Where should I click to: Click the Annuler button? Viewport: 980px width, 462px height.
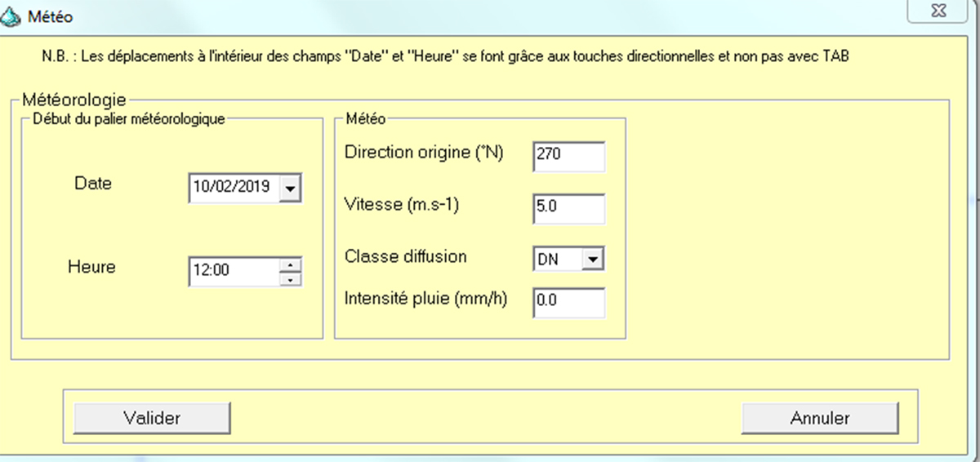820,418
